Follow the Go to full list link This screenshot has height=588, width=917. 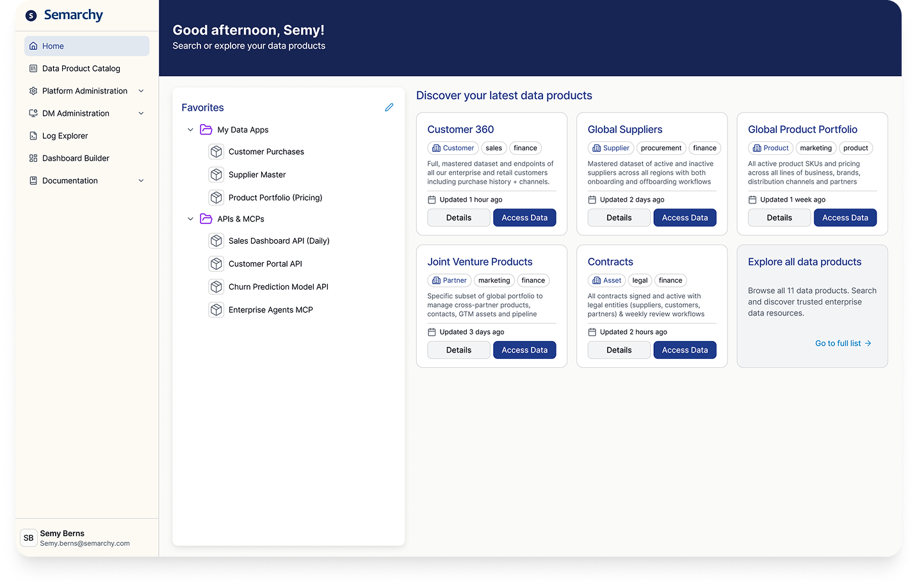pyautogui.click(x=843, y=344)
